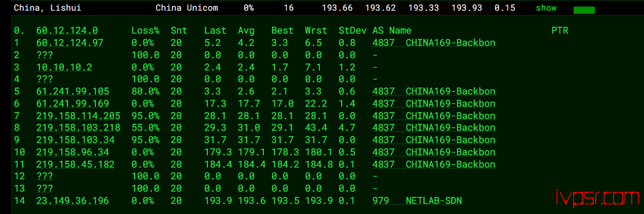
Task: Open hop 9 IP 219.158.103.34
Action: tap(75, 140)
